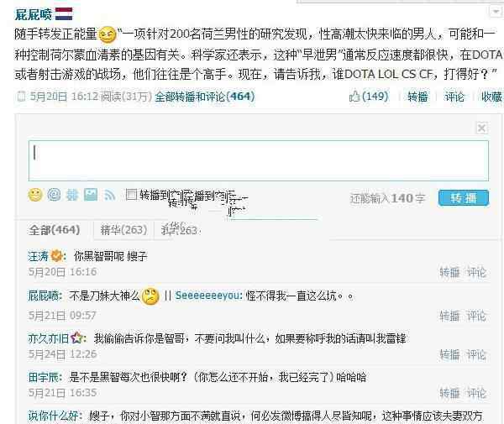Open the topic hashtag icon

[72, 195]
